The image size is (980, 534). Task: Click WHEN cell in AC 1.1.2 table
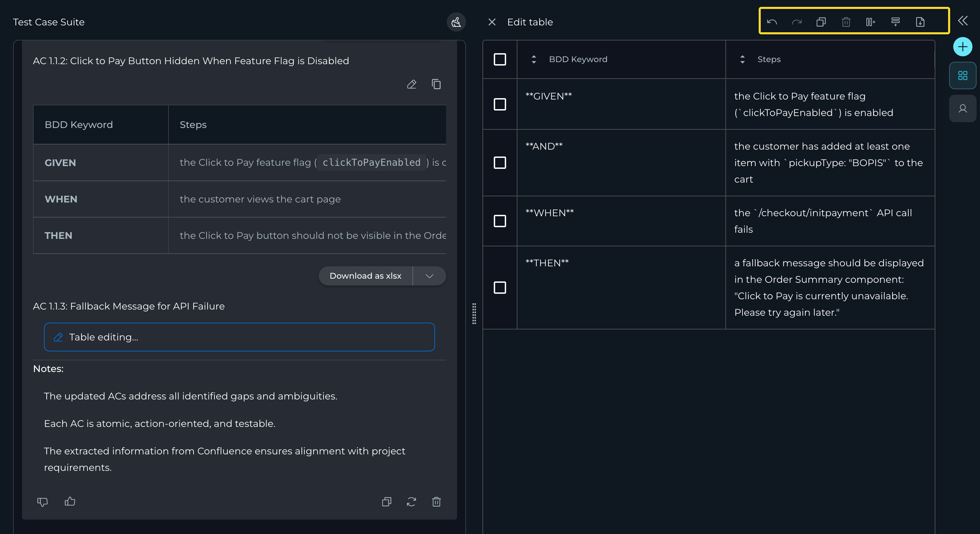(x=101, y=199)
